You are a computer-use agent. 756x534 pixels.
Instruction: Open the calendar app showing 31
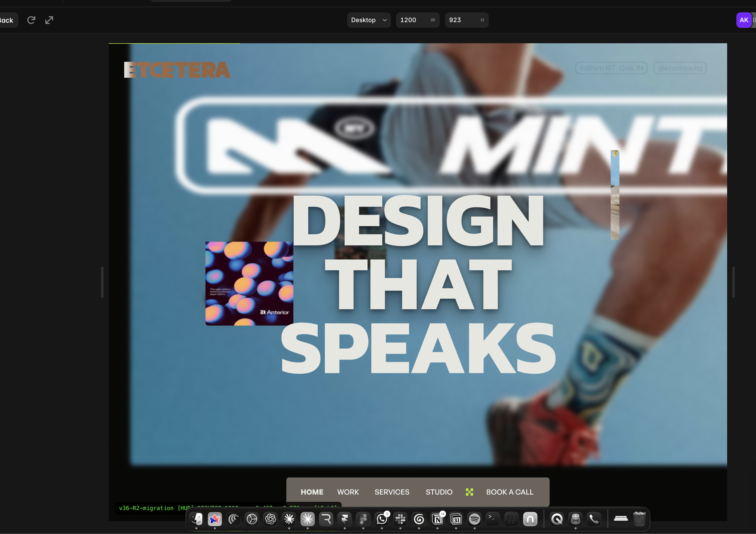coord(456,519)
